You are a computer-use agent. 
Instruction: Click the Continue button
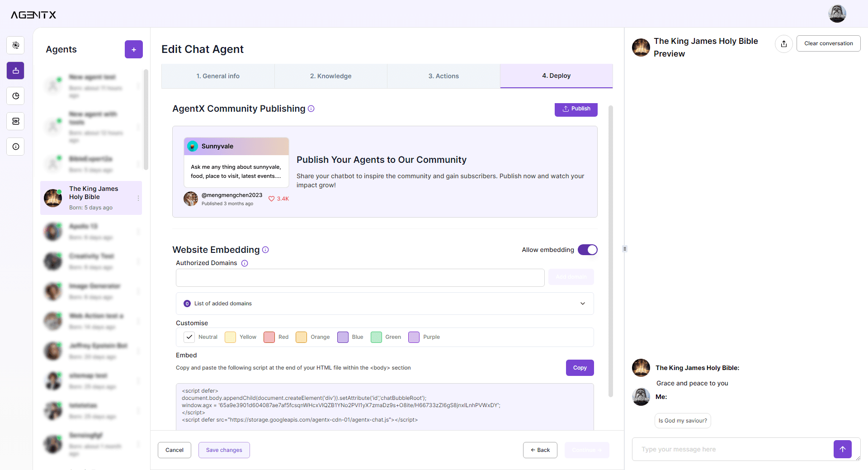coord(587,450)
